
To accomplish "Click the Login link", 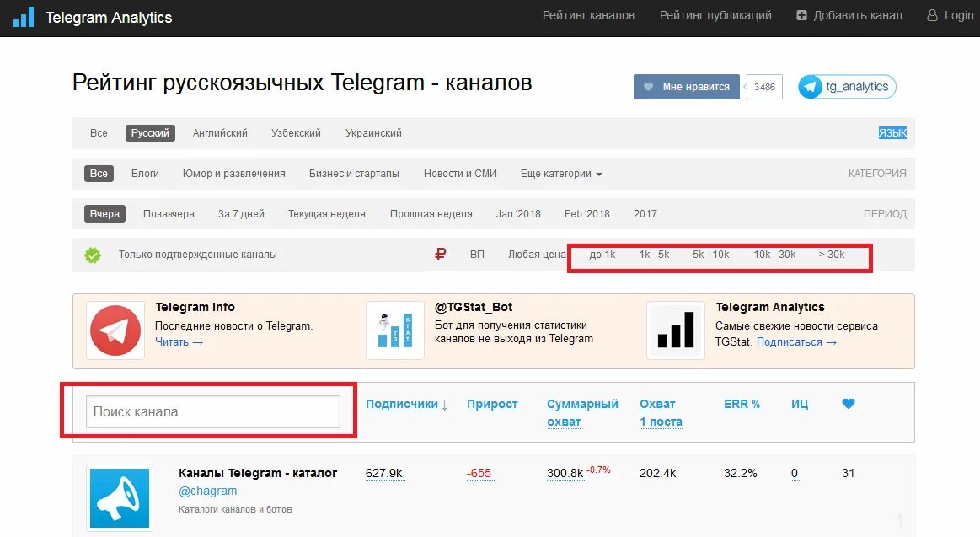I will (959, 16).
